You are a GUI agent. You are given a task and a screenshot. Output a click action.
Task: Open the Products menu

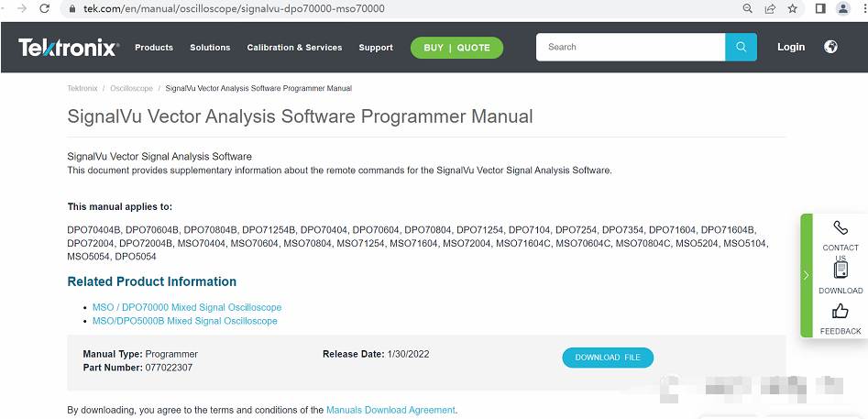tap(154, 48)
